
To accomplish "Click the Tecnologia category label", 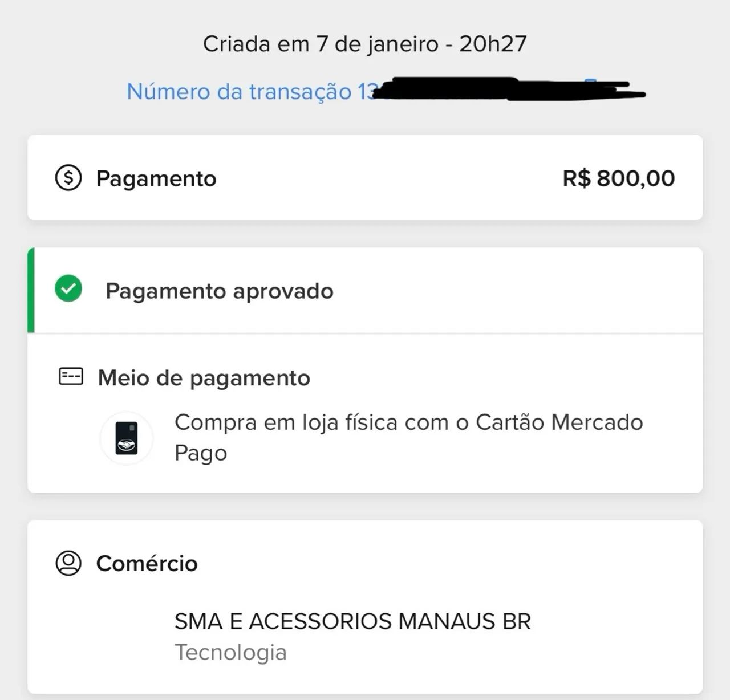I will coord(230,652).
